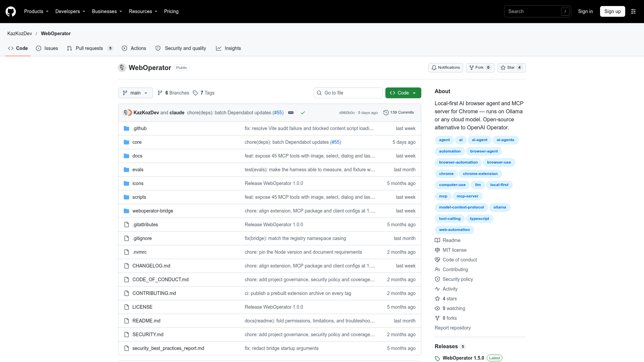Open the CHANGELOG.md file
This screenshot has height=362, width=644.
click(x=151, y=266)
